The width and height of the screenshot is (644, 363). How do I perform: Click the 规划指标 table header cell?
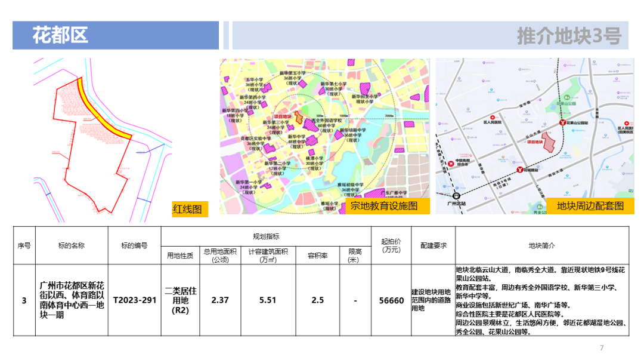(x=266, y=236)
